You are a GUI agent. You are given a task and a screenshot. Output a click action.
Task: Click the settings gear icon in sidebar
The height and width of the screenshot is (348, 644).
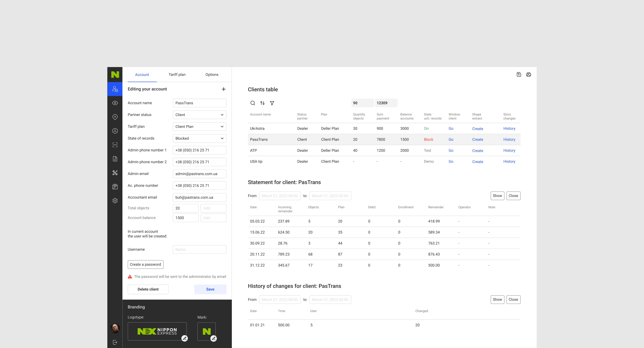(x=115, y=201)
